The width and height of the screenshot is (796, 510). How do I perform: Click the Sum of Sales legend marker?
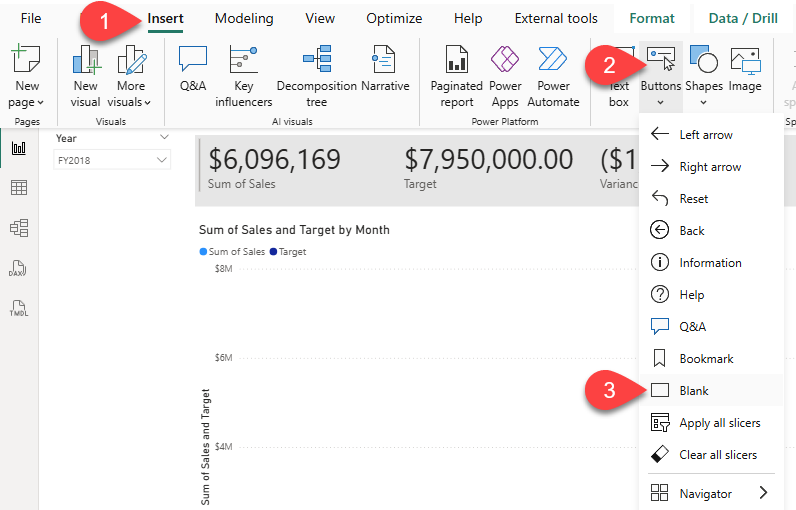203,252
